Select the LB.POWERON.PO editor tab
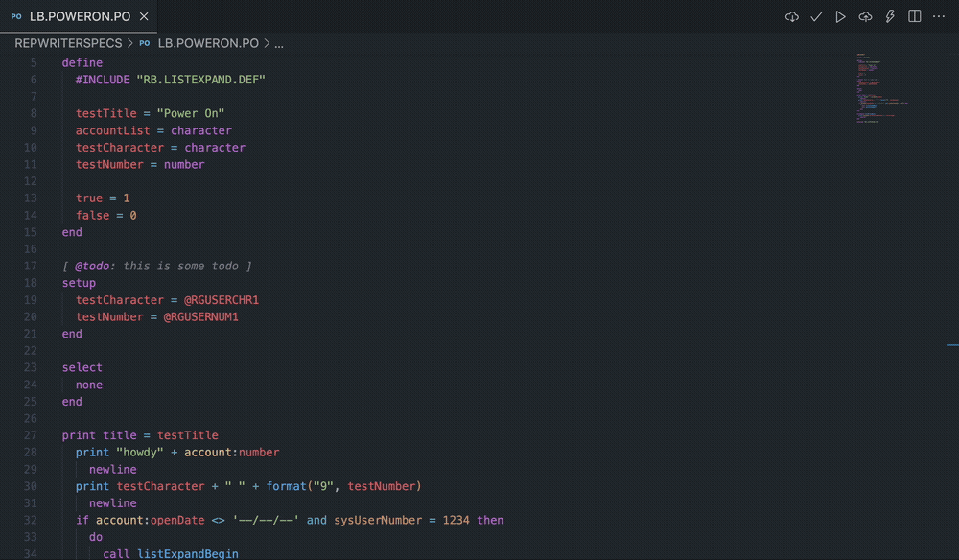 [x=79, y=16]
